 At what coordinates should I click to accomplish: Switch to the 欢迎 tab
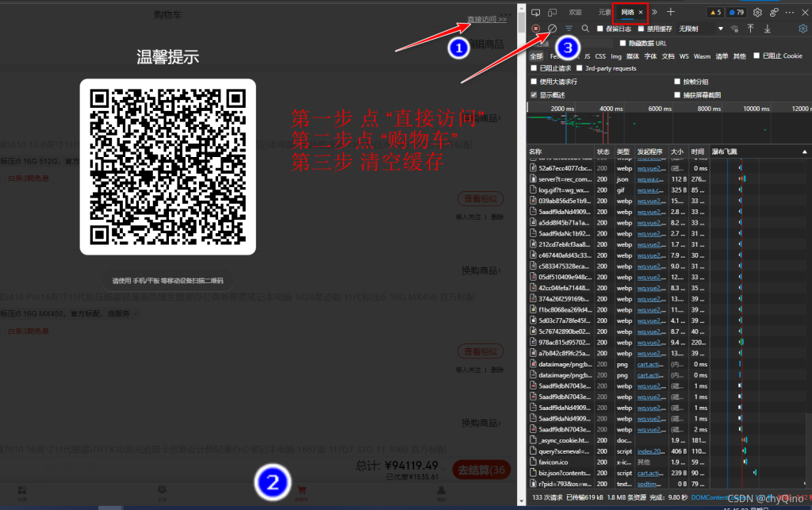pos(576,13)
